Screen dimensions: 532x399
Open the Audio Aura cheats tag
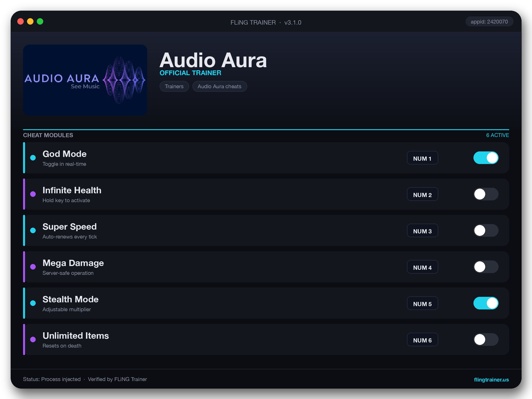click(220, 86)
